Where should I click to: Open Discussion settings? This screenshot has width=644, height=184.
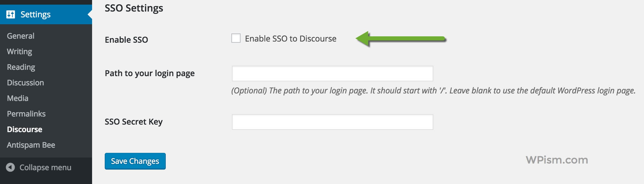(x=26, y=82)
